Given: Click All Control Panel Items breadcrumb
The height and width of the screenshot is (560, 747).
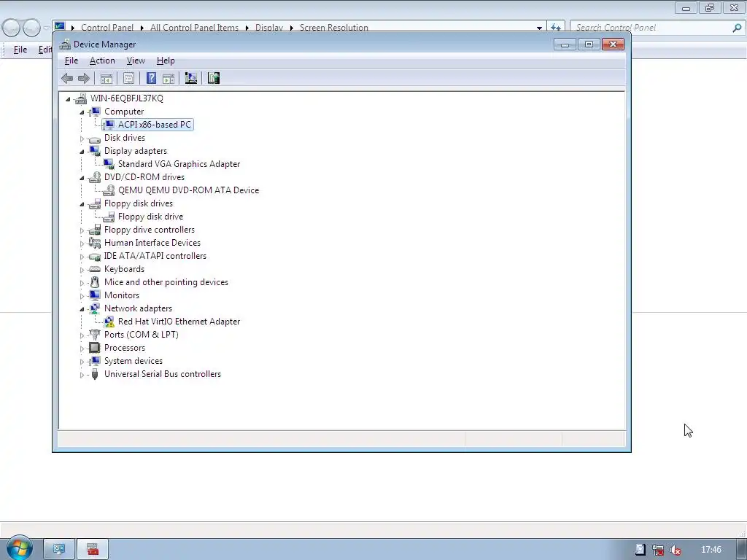Looking at the screenshot, I should 194,28.
